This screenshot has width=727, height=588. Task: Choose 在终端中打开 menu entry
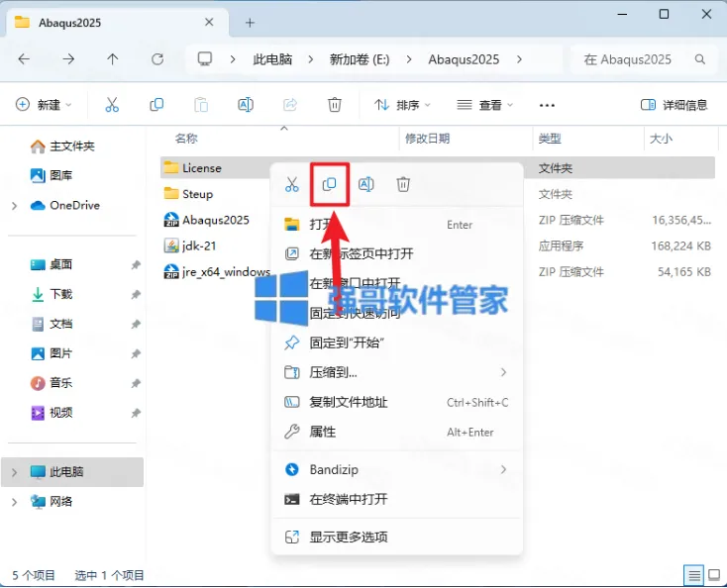pyautogui.click(x=396, y=499)
